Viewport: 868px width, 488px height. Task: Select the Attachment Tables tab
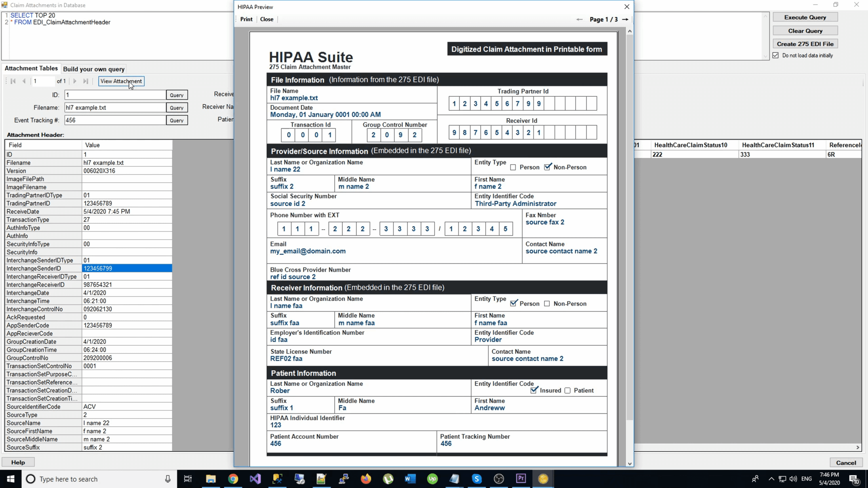coord(31,68)
